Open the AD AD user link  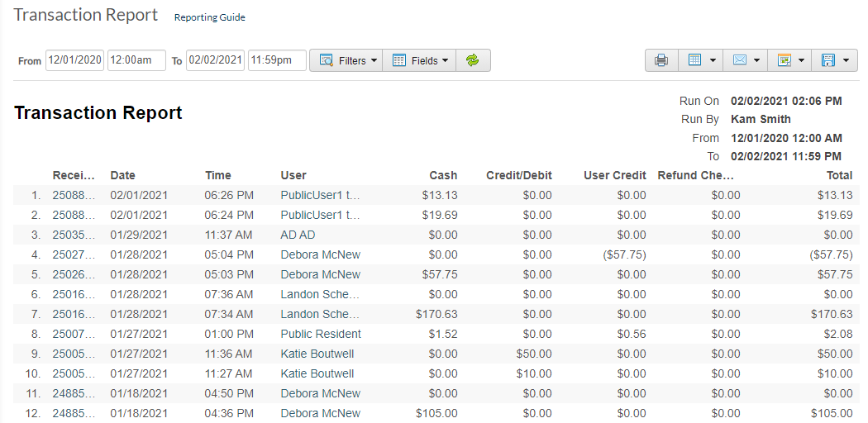tap(298, 235)
